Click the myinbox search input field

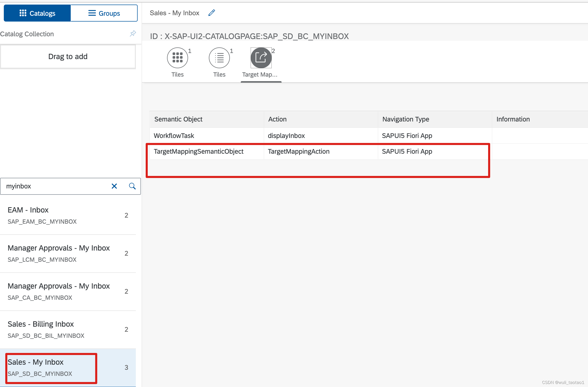point(56,186)
